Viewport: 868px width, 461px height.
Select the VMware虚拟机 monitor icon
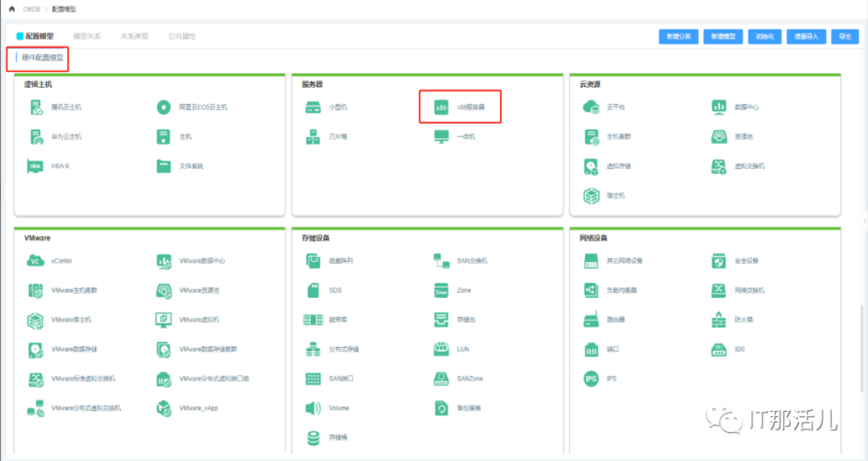(164, 320)
